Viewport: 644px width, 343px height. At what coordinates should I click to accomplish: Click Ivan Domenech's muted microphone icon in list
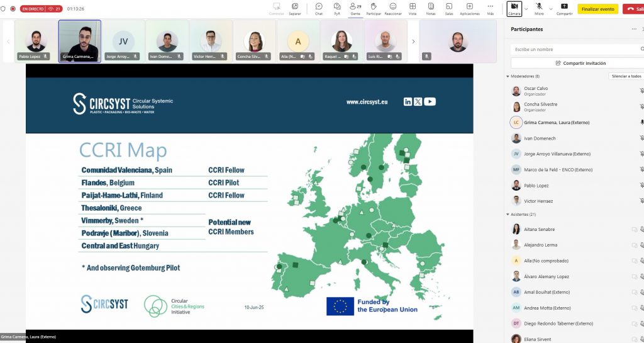[x=642, y=138]
